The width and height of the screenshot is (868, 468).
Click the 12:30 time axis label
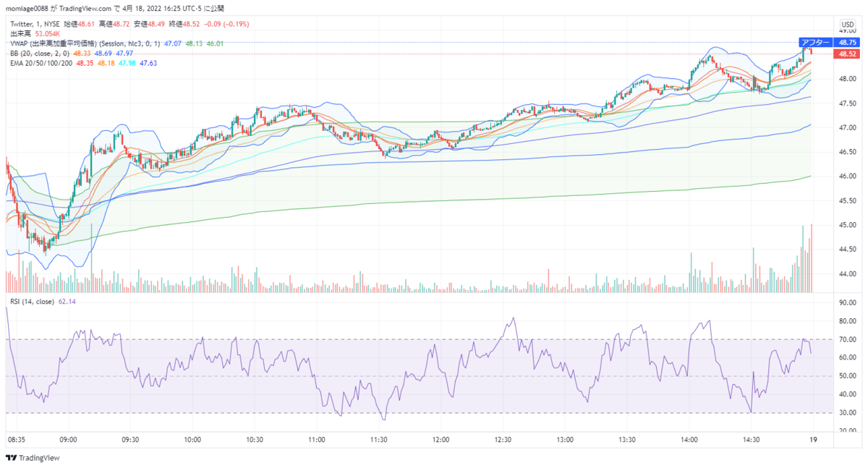click(503, 439)
